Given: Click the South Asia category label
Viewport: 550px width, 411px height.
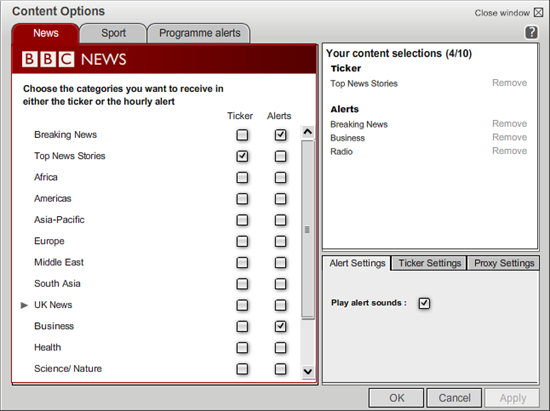Looking at the screenshot, I should [57, 283].
